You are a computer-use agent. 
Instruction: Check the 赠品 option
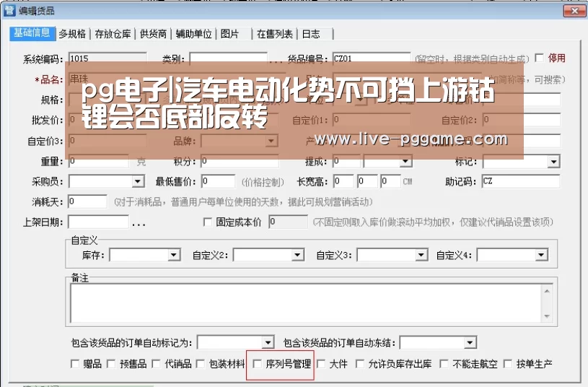(x=75, y=364)
